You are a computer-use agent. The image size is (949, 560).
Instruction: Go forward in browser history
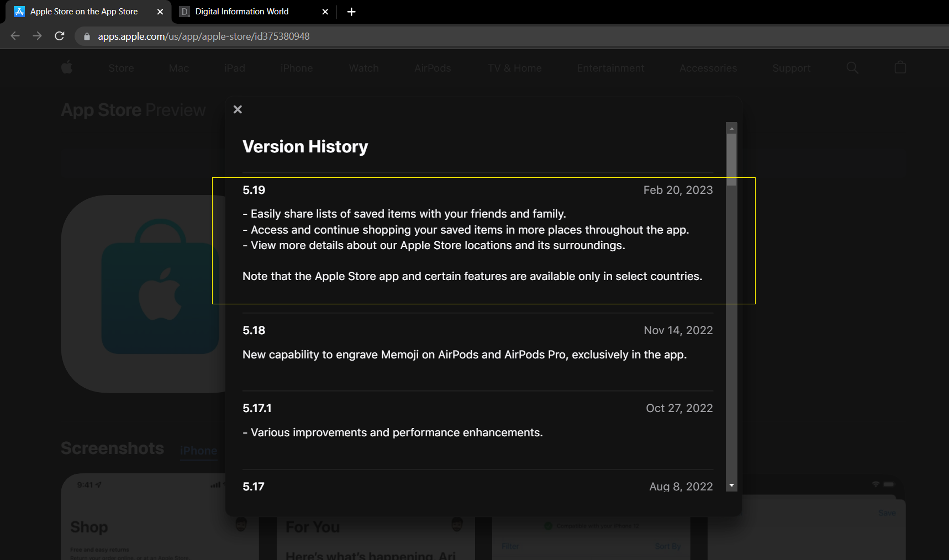coord(37,36)
